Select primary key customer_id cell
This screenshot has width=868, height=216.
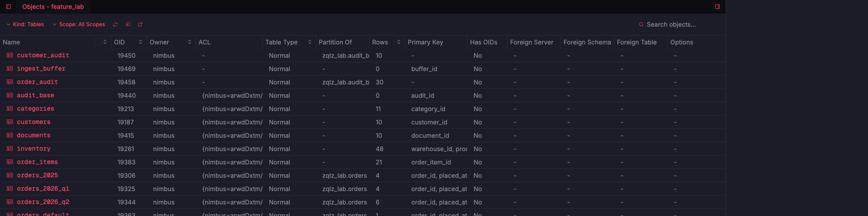click(429, 122)
